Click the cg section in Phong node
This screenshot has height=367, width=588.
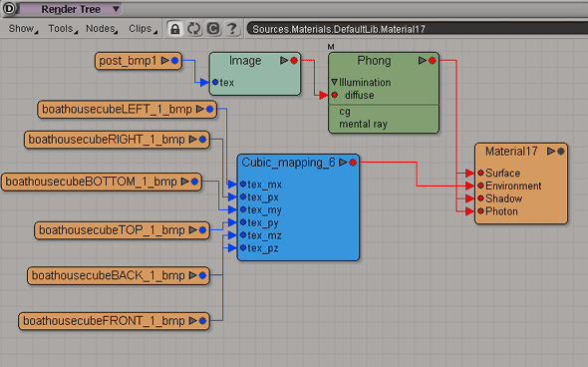pyautogui.click(x=345, y=112)
